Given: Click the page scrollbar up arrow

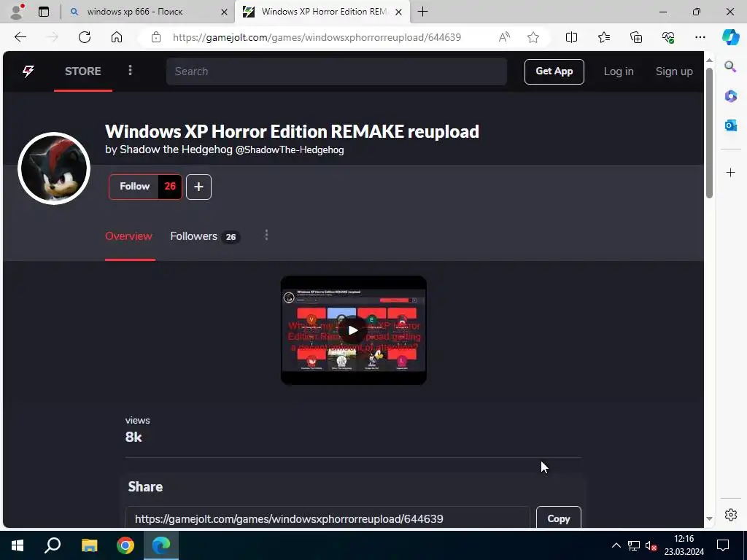Looking at the screenshot, I should (x=709, y=60).
